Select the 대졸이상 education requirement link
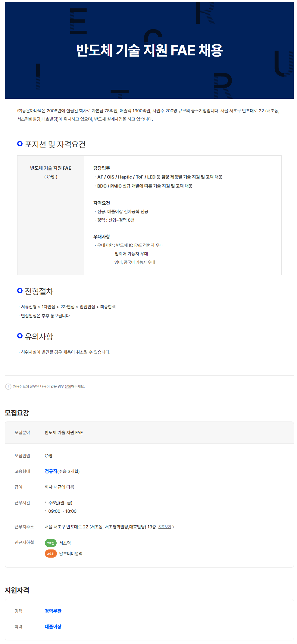297x644 pixels. [53, 627]
